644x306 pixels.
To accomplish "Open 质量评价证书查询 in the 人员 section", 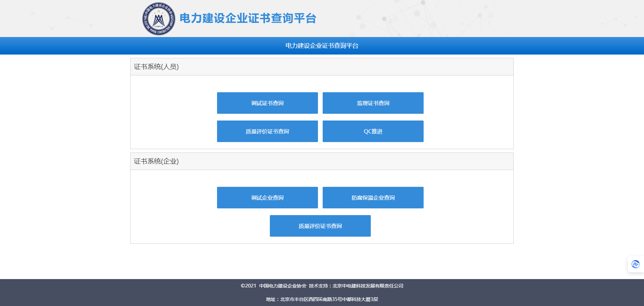I will 267,131.
